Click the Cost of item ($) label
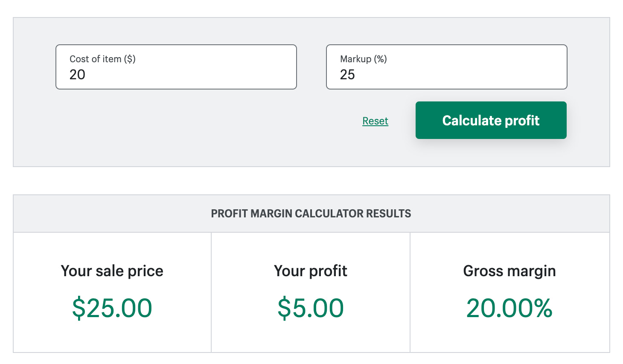The image size is (623, 364). [102, 59]
